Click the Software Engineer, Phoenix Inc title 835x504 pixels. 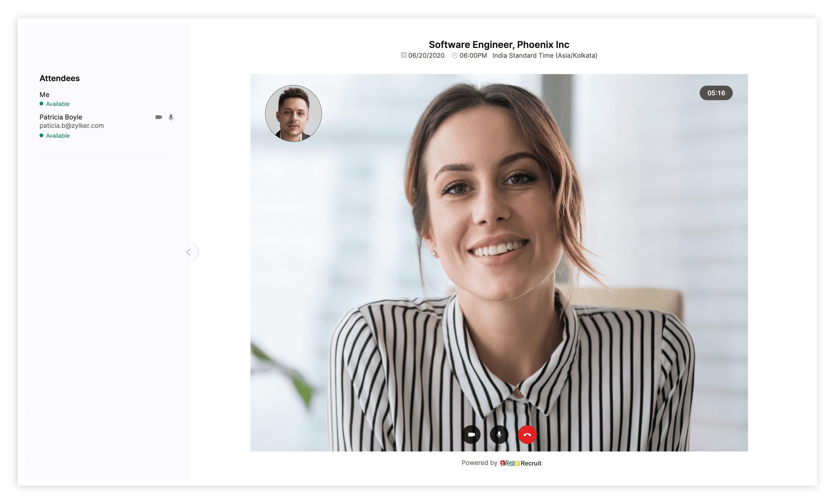tap(499, 45)
